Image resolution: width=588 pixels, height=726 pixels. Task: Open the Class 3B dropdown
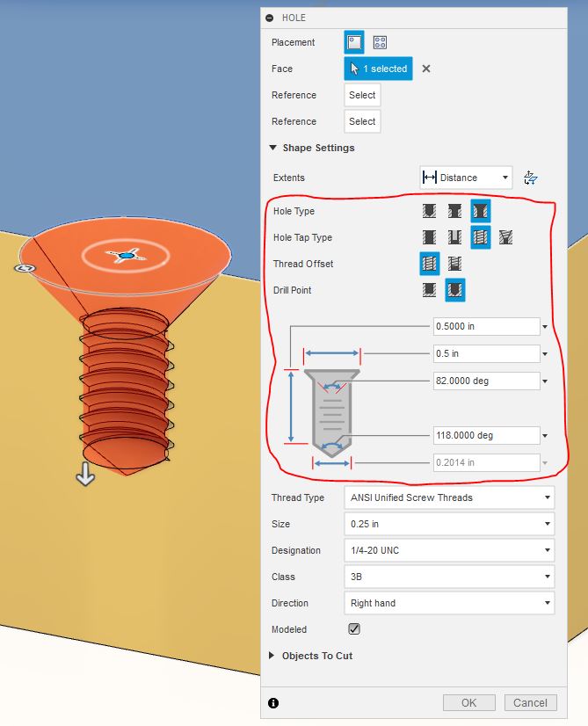click(449, 577)
